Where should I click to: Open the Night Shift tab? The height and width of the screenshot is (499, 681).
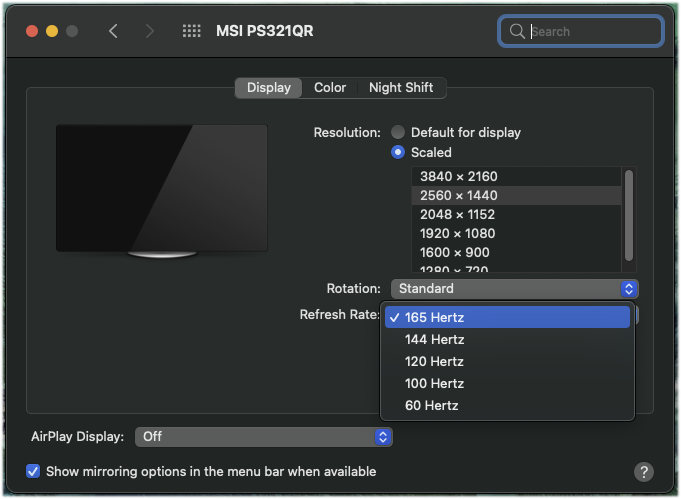click(401, 88)
